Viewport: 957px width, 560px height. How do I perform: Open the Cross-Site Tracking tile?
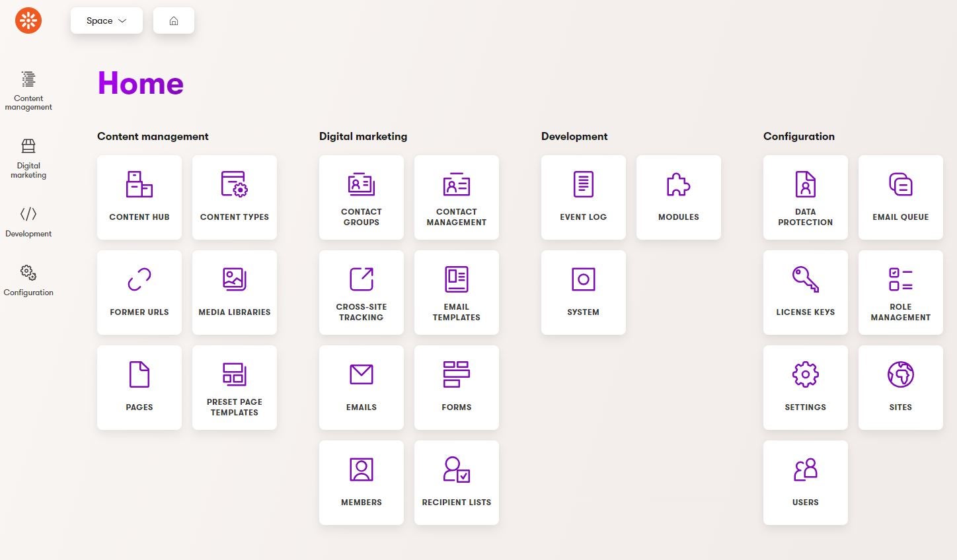[x=361, y=292]
